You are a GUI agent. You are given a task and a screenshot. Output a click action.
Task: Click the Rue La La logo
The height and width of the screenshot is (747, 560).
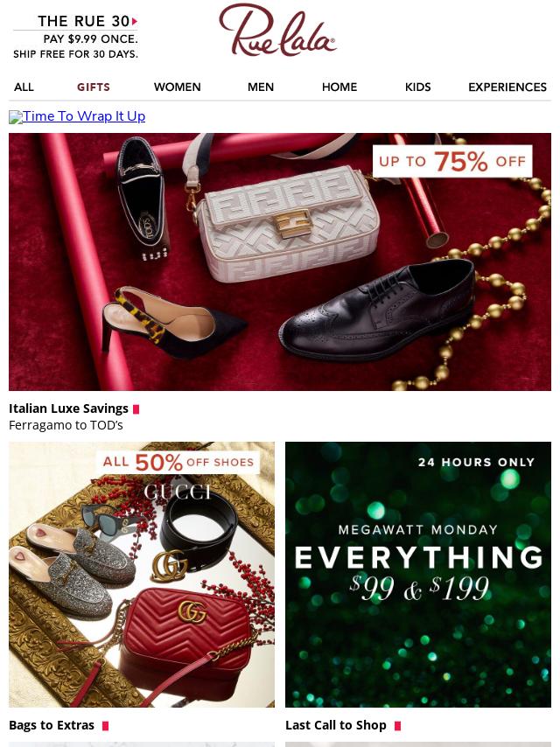(277, 30)
